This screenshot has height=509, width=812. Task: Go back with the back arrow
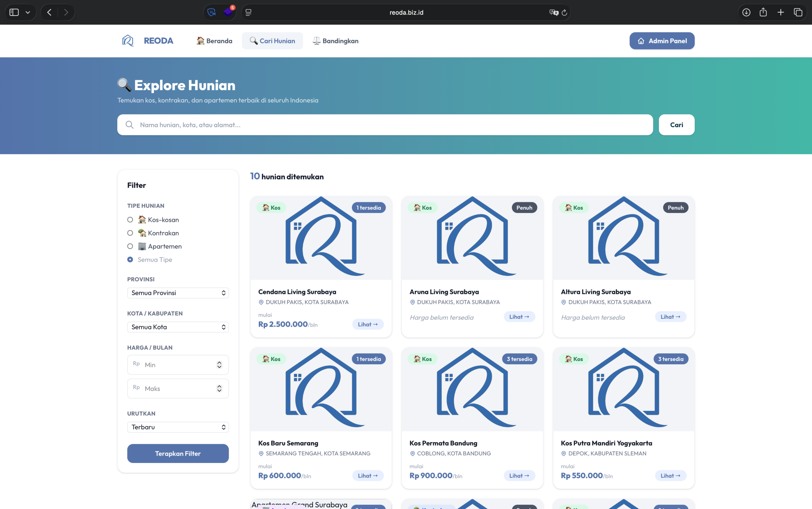point(49,12)
